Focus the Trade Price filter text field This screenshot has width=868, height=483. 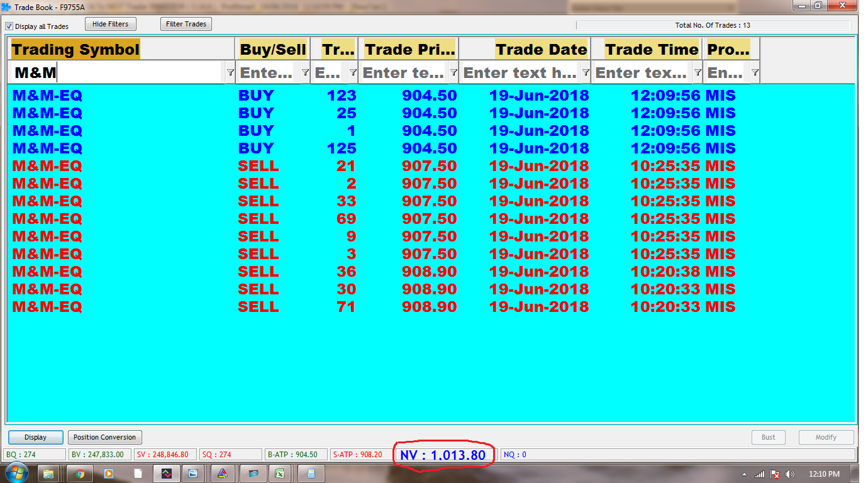click(x=404, y=72)
